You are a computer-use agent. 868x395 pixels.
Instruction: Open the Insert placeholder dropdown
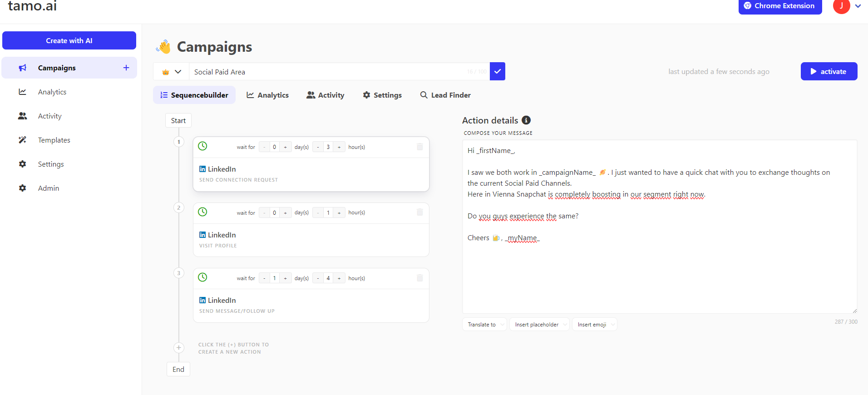click(539, 324)
